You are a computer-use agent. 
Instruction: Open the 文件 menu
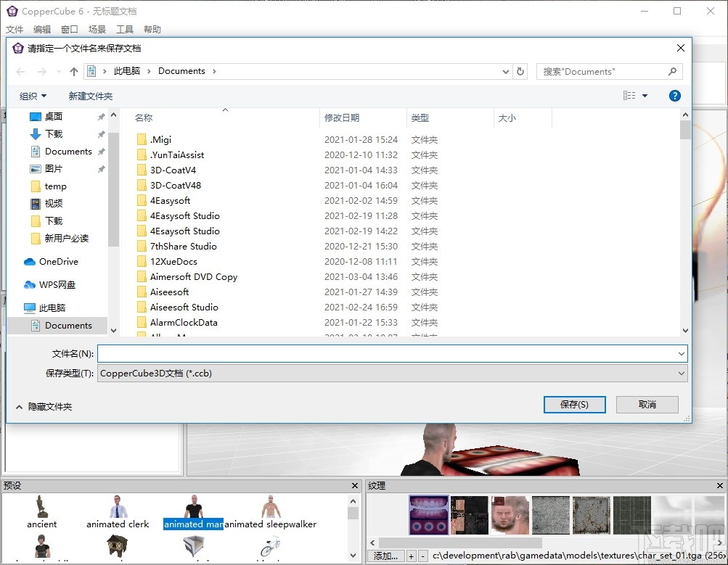coord(15,30)
